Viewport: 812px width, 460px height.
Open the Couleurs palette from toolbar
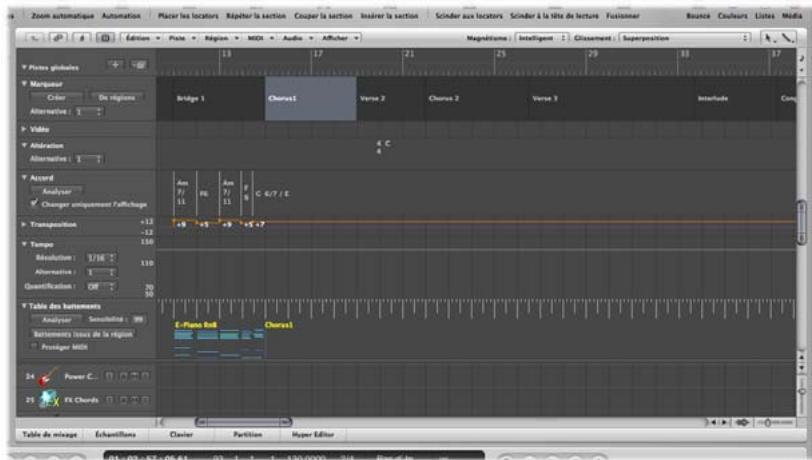click(733, 16)
